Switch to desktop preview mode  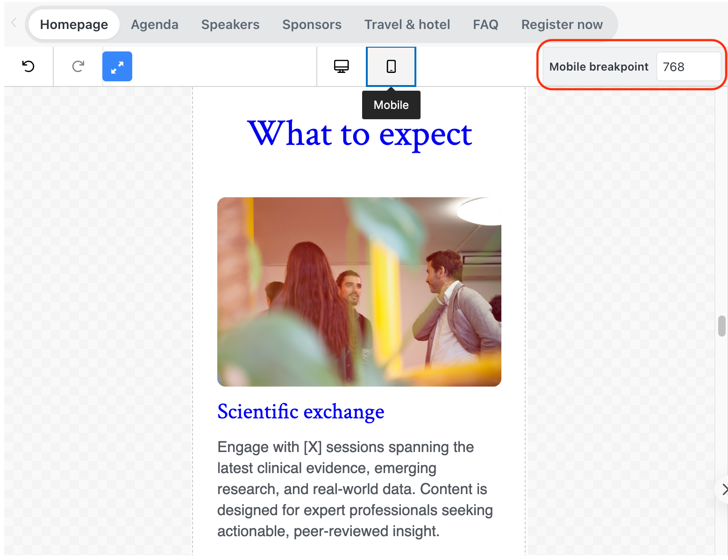pos(342,66)
